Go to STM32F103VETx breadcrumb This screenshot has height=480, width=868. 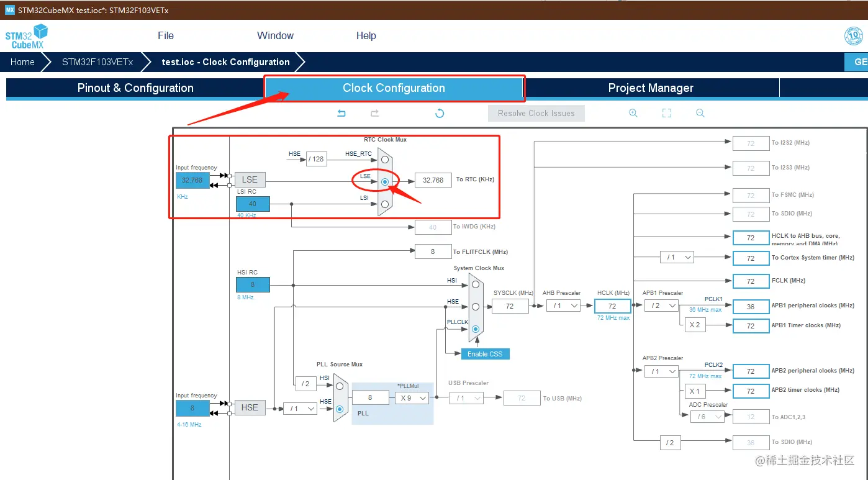point(97,62)
